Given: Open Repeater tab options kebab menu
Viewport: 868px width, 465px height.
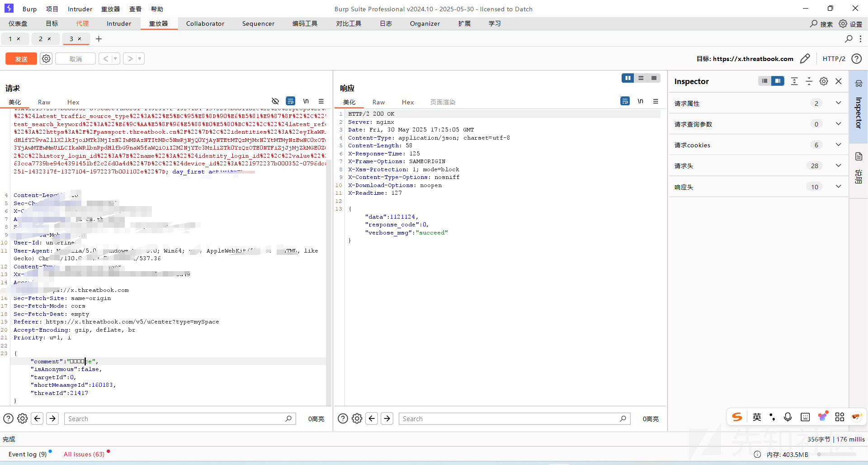Looking at the screenshot, I should pos(860,39).
